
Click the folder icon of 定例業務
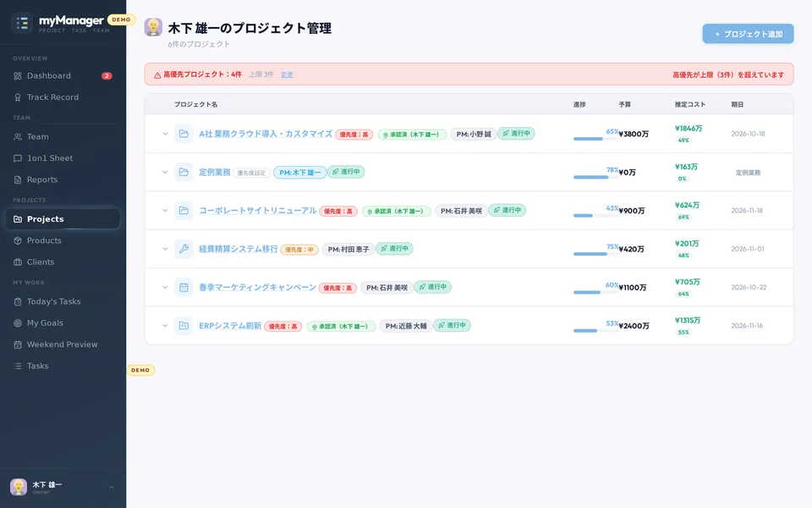pos(184,172)
